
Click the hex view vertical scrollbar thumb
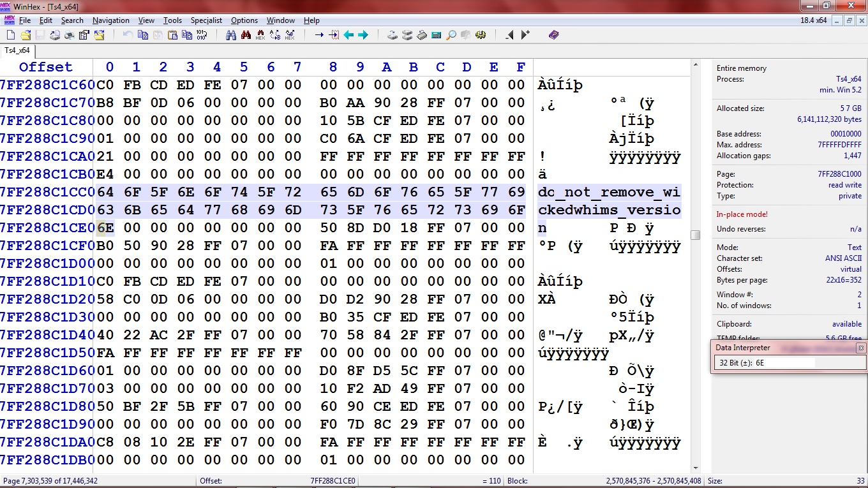pos(695,235)
